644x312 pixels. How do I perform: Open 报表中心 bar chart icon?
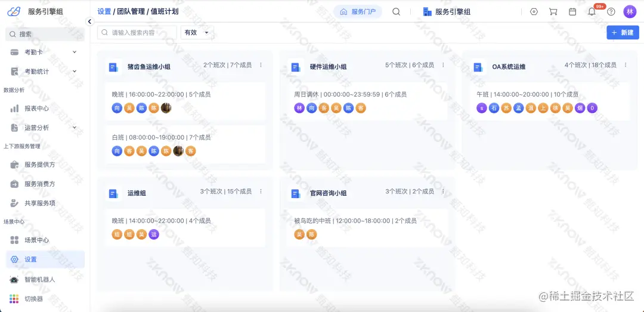(x=14, y=109)
